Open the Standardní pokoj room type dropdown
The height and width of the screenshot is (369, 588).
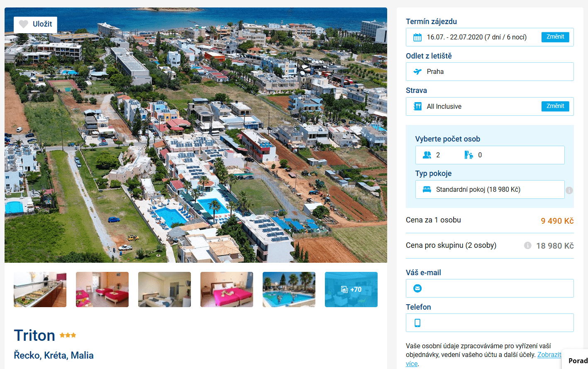pos(490,189)
